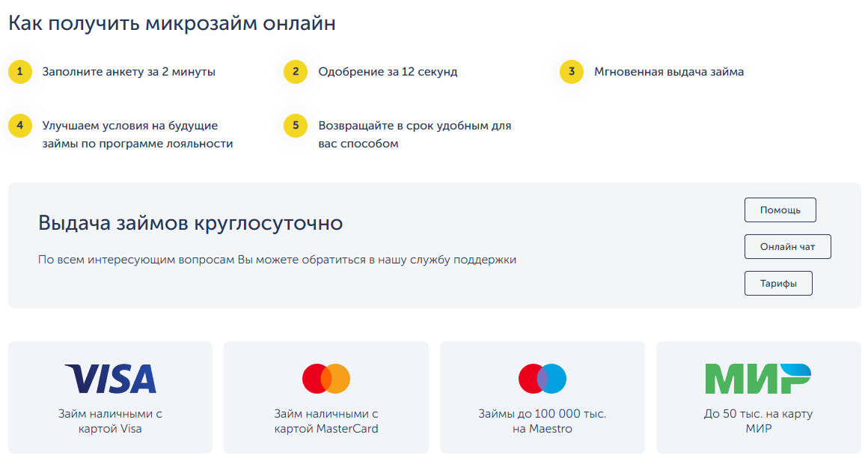Click "Мгновенная выдача займа" step text
The image size is (868, 467).
coord(669,73)
